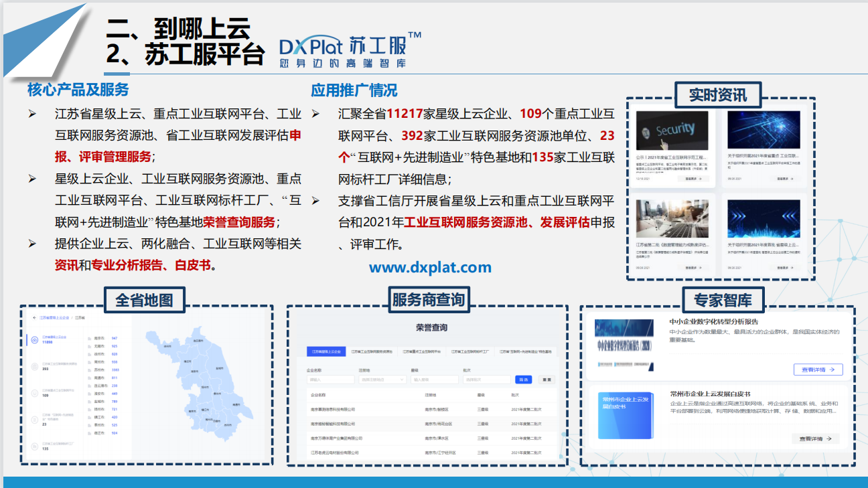Open the www.dxplat.com link
Viewport: 868px width, 488px height.
click(x=430, y=268)
